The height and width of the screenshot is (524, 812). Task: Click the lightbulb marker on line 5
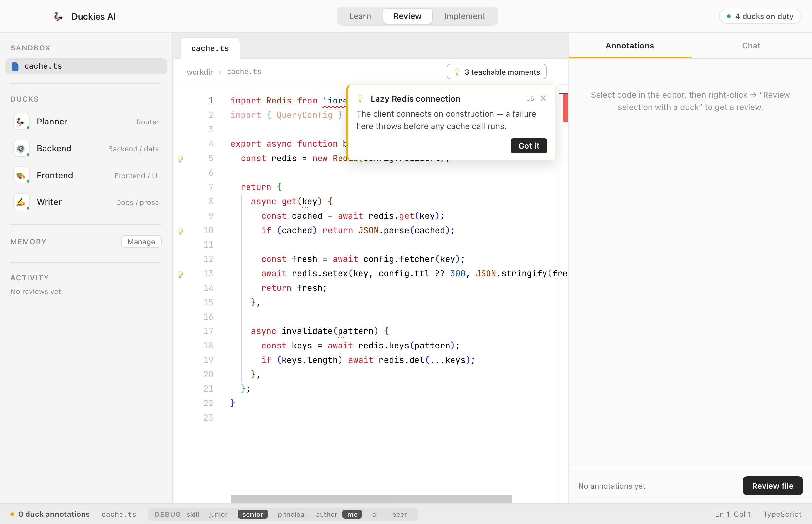pyautogui.click(x=181, y=159)
